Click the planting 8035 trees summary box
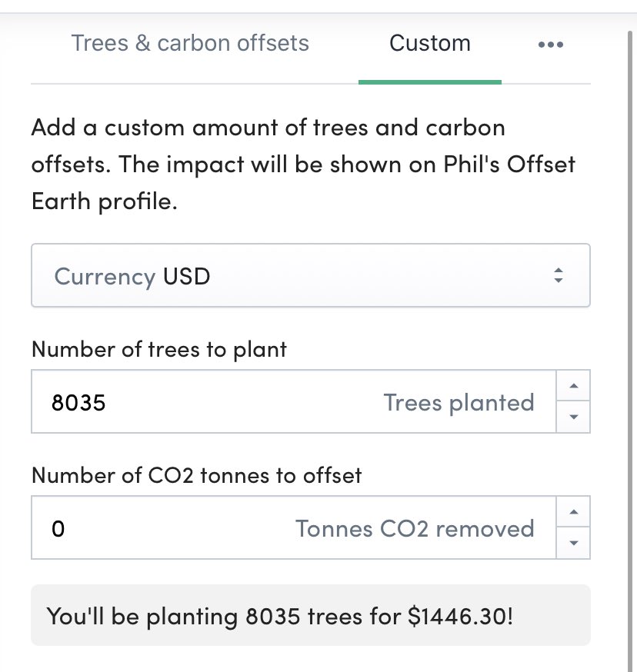 pos(310,615)
